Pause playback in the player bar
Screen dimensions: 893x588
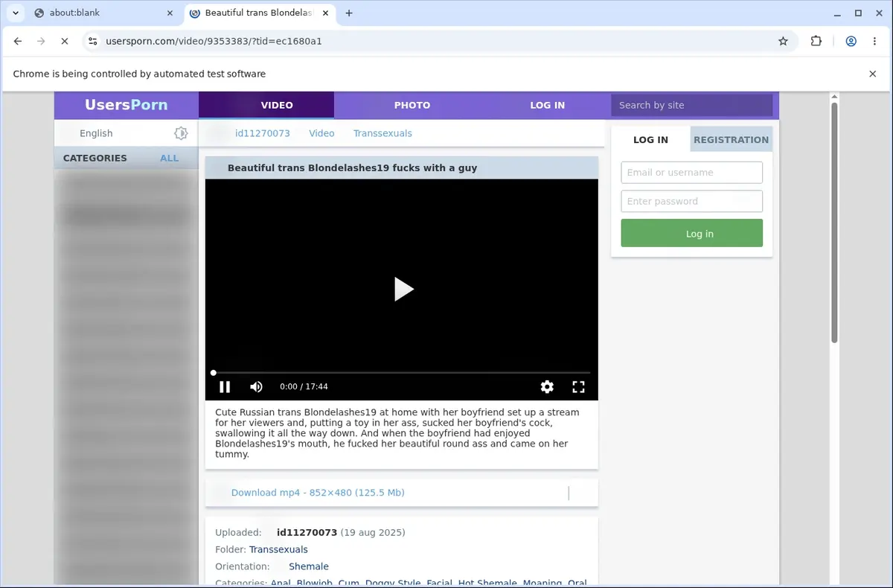click(225, 386)
